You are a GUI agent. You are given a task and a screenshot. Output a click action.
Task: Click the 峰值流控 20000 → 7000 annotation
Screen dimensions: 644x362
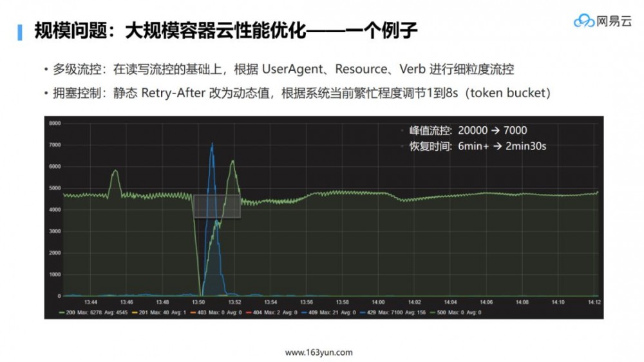(468, 131)
